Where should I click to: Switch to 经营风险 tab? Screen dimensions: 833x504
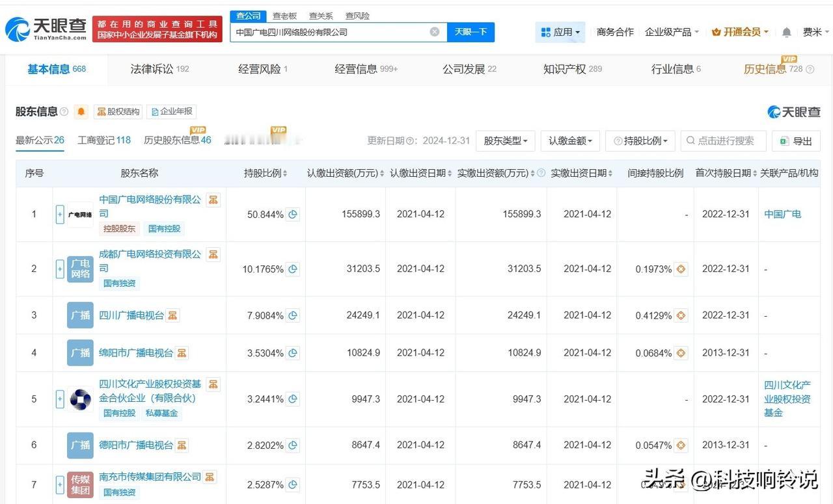pyautogui.click(x=263, y=69)
